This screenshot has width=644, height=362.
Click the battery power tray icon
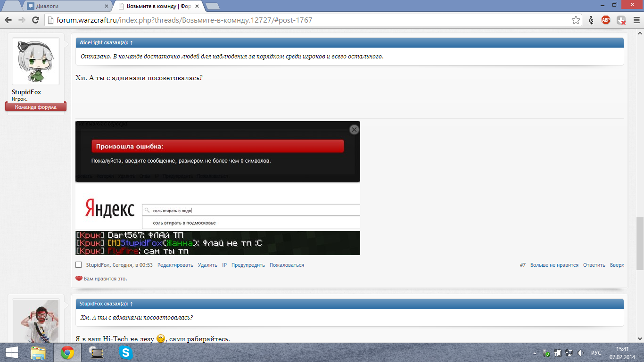[558, 353]
